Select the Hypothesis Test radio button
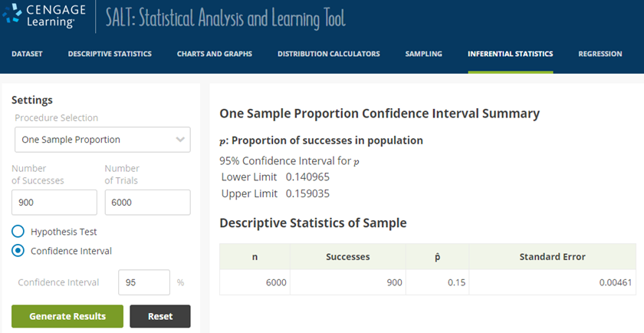The width and height of the screenshot is (644, 333). click(x=18, y=231)
